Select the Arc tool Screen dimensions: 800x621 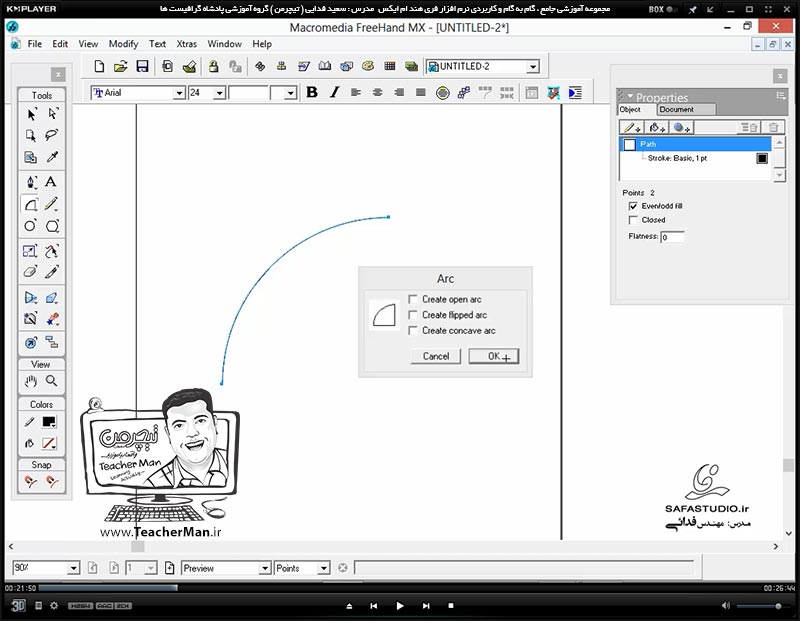click(x=31, y=205)
